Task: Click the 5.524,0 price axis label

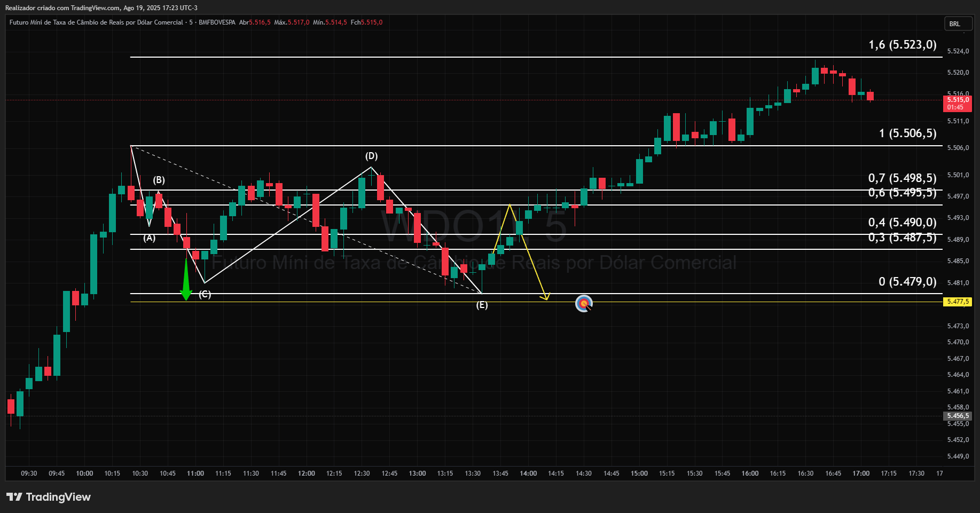Action: tap(958, 51)
